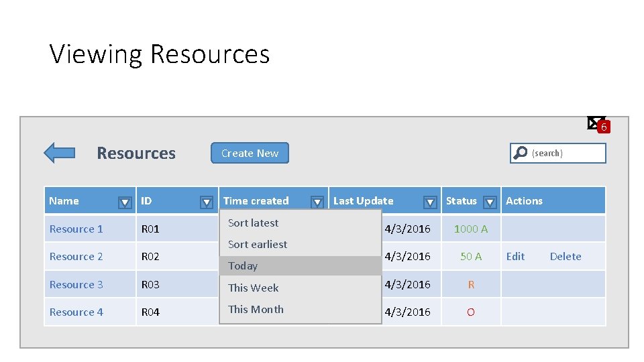Choose Sort latest from the menu

tap(254, 223)
